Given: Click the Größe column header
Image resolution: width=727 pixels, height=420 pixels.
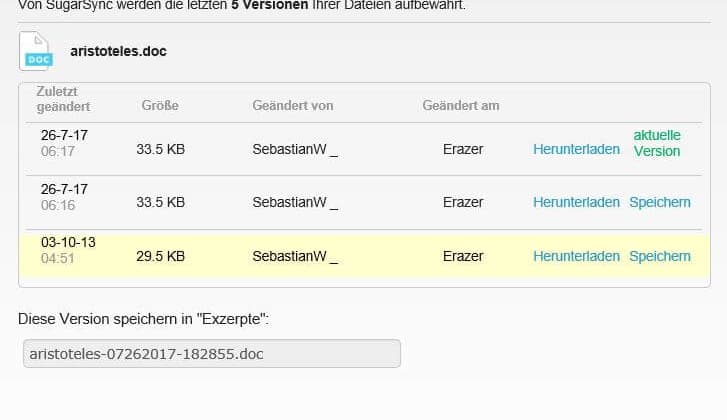Looking at the screenshot, I should point(160,105).
